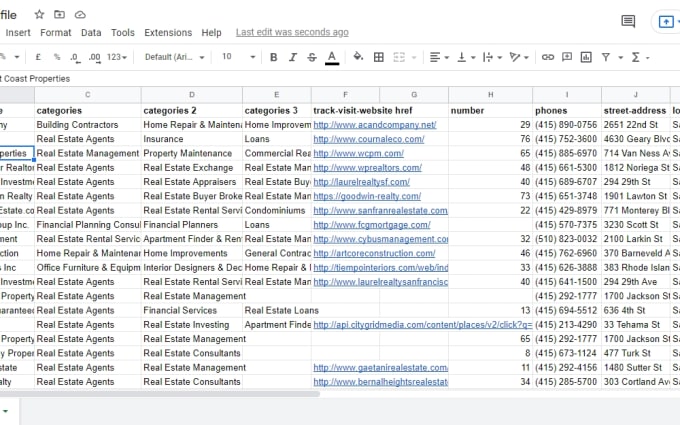Open the Tools menu
Image resolution: width=680 pixels, height=425 pixels.
coord(123,33)
